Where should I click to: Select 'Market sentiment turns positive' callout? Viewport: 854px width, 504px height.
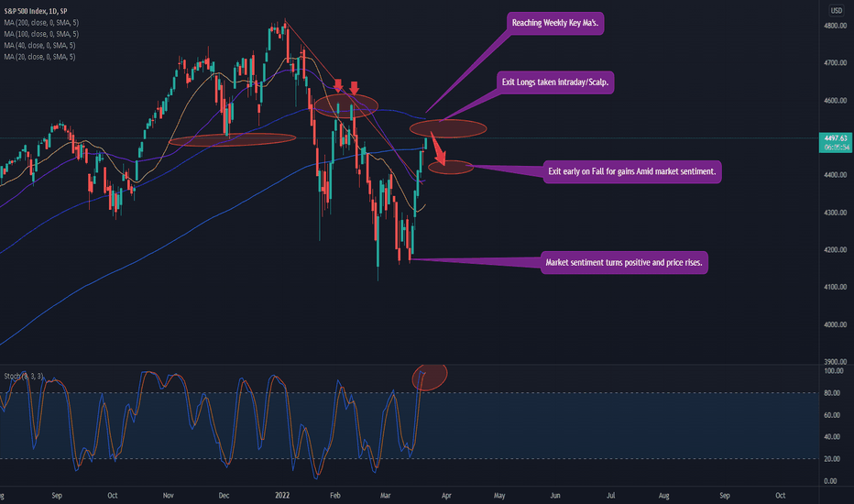[x=624, y=263]
